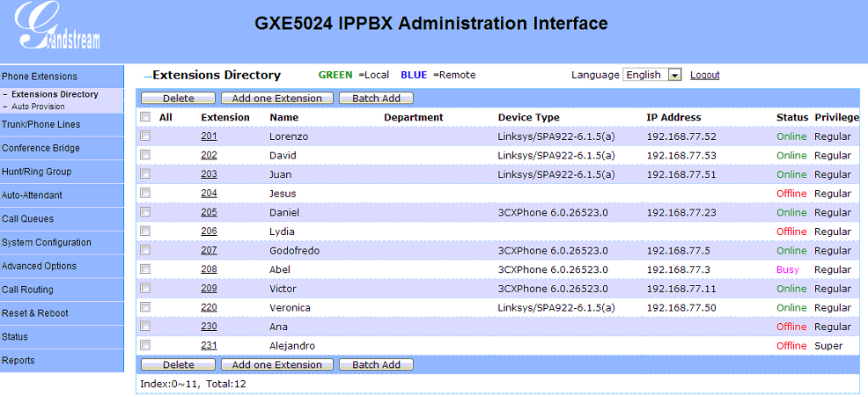Log out via the Logout link

tap(704, 75)
